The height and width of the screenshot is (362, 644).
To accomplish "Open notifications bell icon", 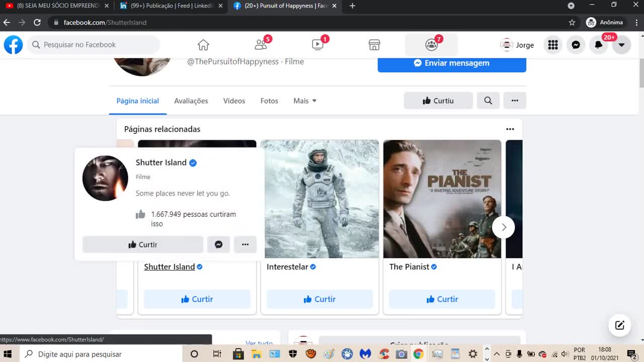I will click(x=599, y=45).
